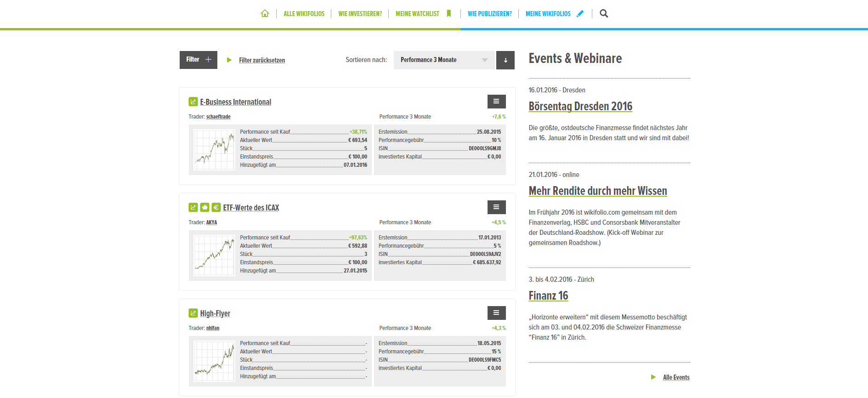This screenshot has width=868, height=398.
Task: Click event date 3. bis 4.02.2016 - Zürich
Action: [561, 279]
